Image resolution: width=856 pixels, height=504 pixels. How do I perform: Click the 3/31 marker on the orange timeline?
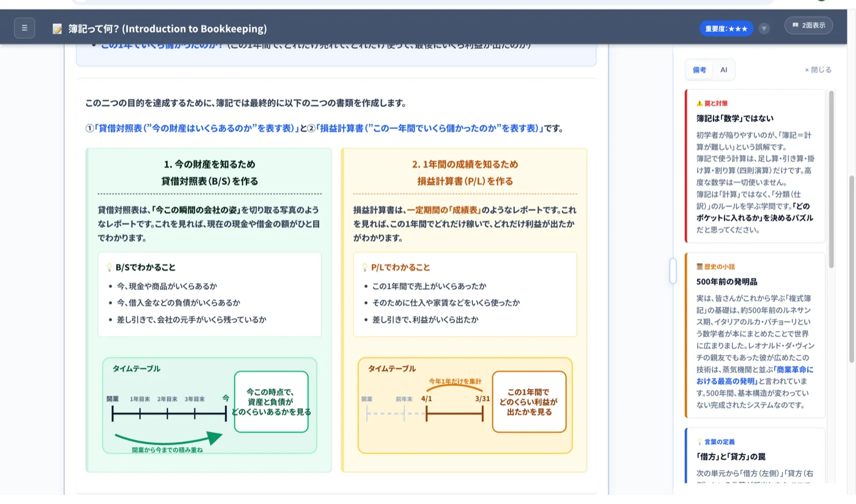coord(482,398)
